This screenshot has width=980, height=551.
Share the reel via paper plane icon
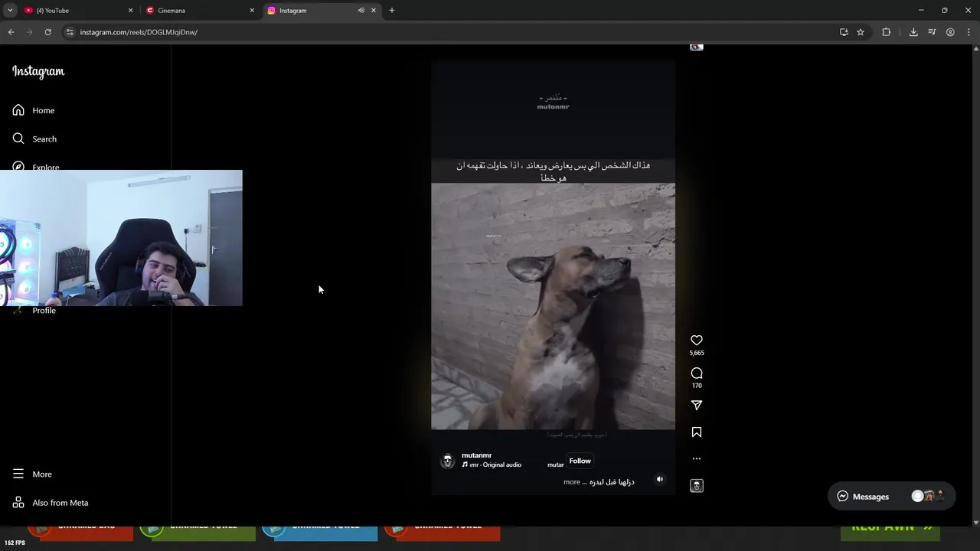(697, 405)
